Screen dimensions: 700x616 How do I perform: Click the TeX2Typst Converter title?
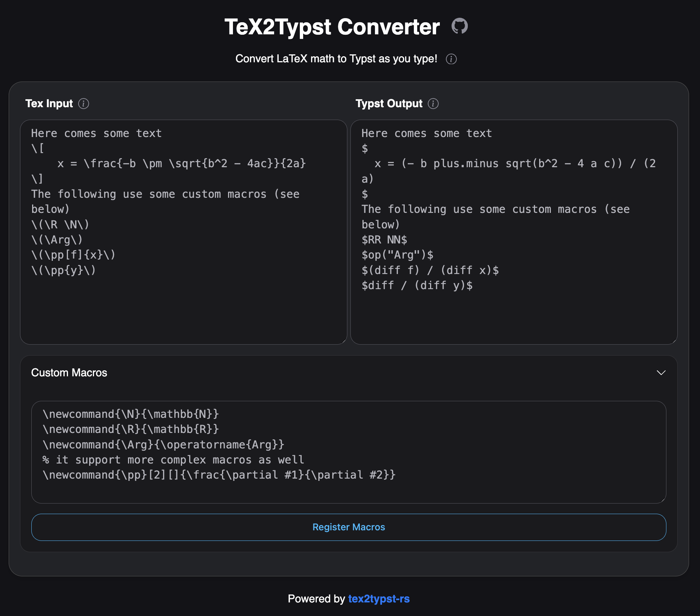(332, 27)
